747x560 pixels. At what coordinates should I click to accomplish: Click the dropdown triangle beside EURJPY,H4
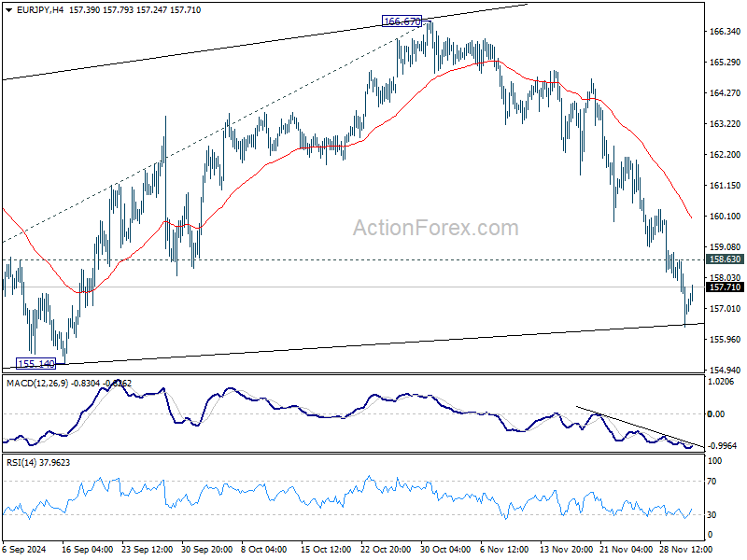pyautogui.click(x=9, y=10)
